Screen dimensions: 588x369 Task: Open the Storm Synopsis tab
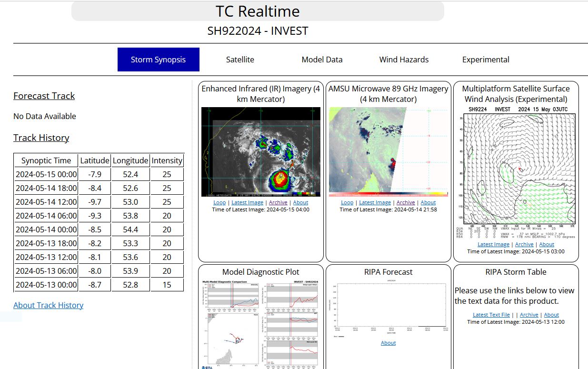click(x=158, y=60)
